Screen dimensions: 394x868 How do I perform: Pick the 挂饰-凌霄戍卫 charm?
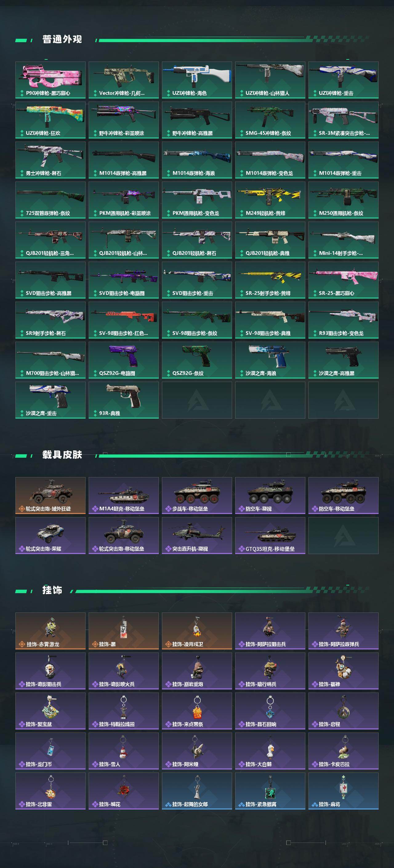click(197, 631)
